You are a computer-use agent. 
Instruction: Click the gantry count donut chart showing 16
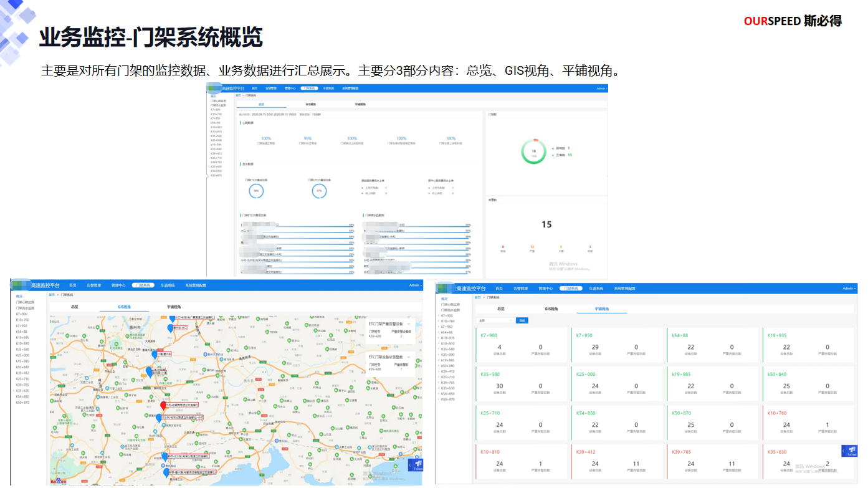(533, 151)
